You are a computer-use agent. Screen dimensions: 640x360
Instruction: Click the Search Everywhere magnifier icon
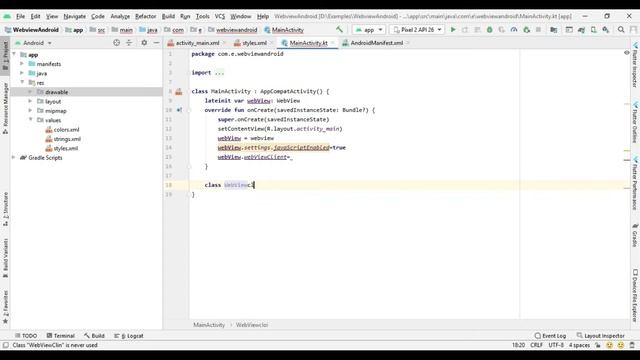pyautogui.click(x=621, y=30)
